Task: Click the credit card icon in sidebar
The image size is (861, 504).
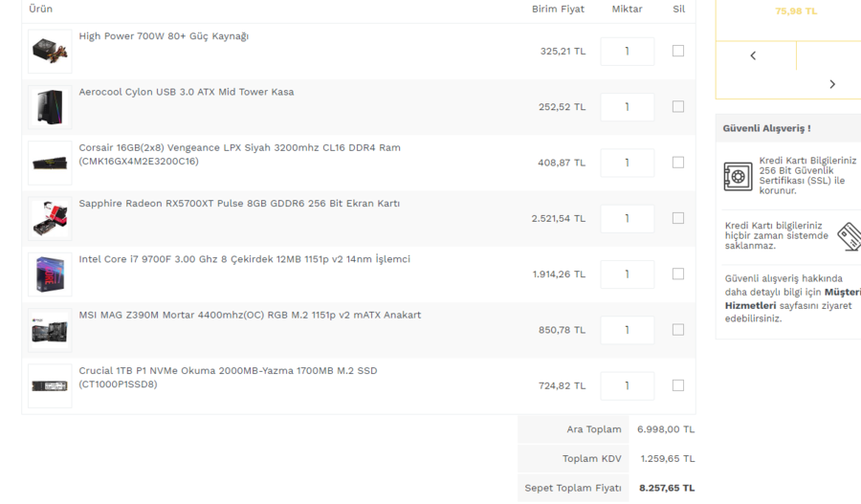Action: pos(848,235)
